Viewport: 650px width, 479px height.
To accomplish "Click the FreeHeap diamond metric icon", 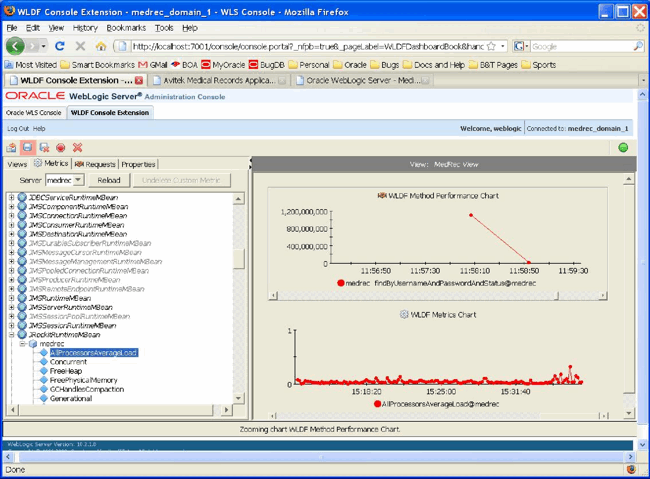I will tap(44, 371).
